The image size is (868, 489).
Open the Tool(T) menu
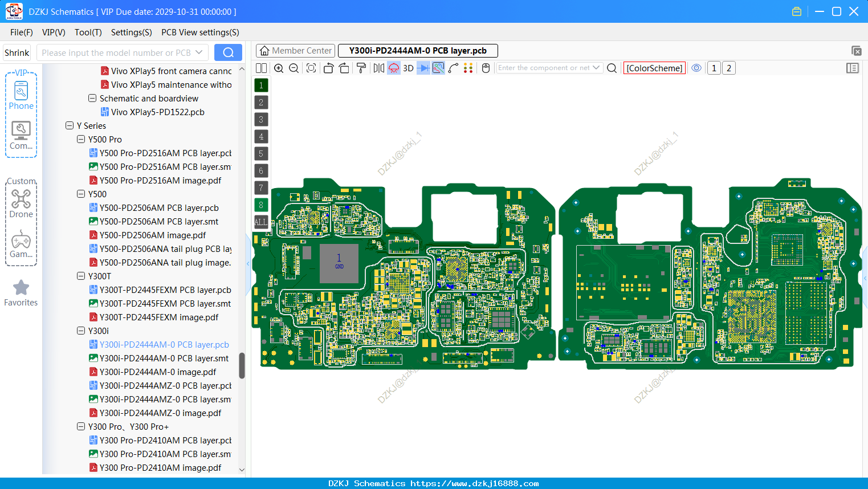pyautogui.click(x=88, y=32)
